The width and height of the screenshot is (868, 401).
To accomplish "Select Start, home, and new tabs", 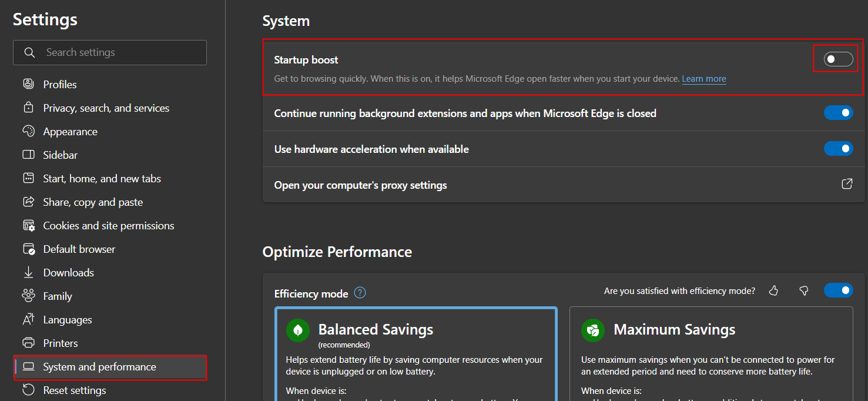I will point(110,178).
